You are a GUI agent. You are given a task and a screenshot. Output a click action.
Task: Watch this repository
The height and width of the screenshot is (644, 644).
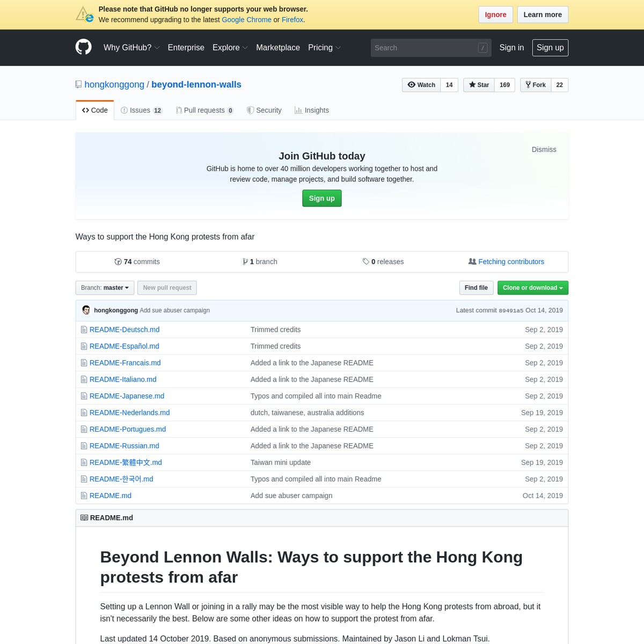pyautogui.click(x=421, y=85)
